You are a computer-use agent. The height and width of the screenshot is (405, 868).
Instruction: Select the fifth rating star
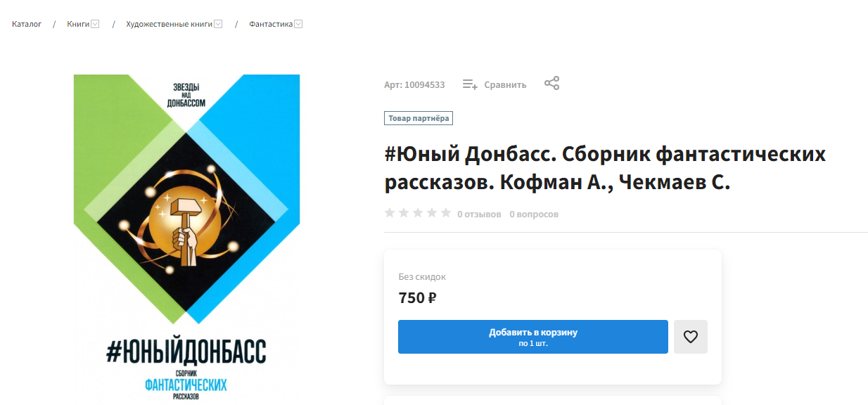click(x=446, y=213)
